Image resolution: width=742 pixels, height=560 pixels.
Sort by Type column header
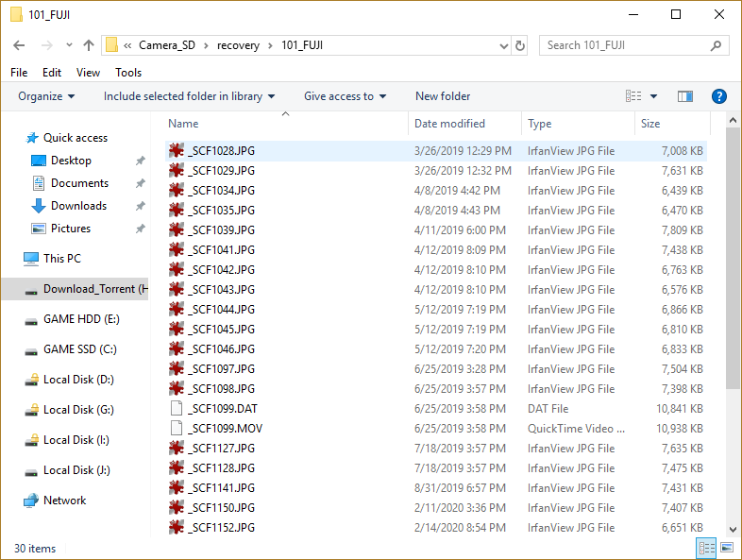(x=579, y=124)
